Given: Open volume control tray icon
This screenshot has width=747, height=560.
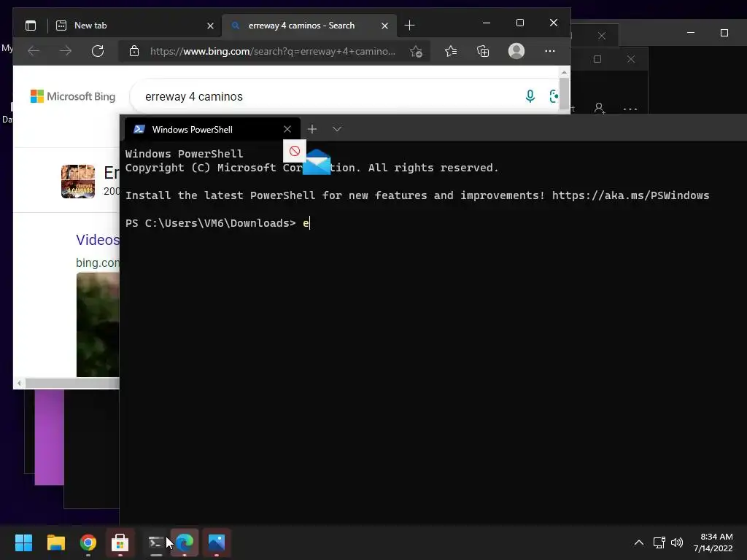Looking at the screenshot, I should 676,542.
